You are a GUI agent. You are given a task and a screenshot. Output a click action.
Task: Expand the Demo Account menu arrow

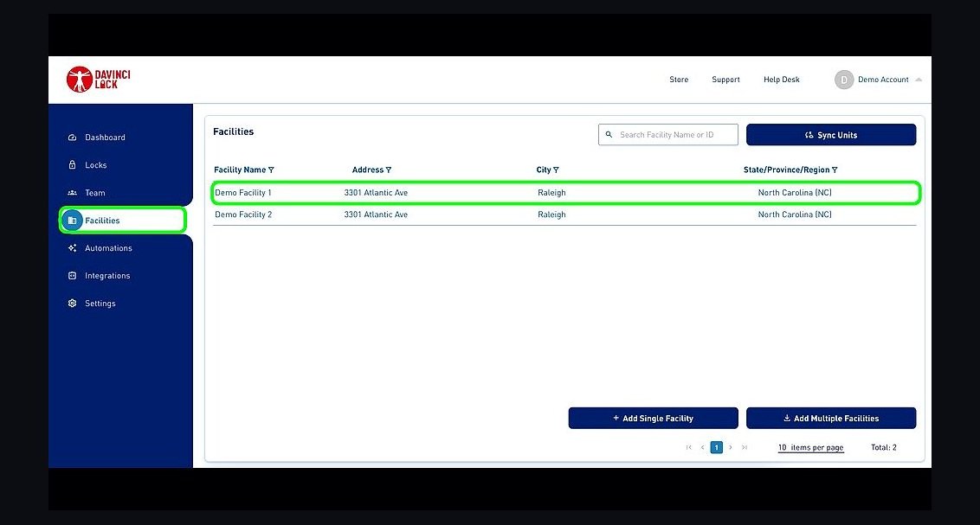(919, 80)
